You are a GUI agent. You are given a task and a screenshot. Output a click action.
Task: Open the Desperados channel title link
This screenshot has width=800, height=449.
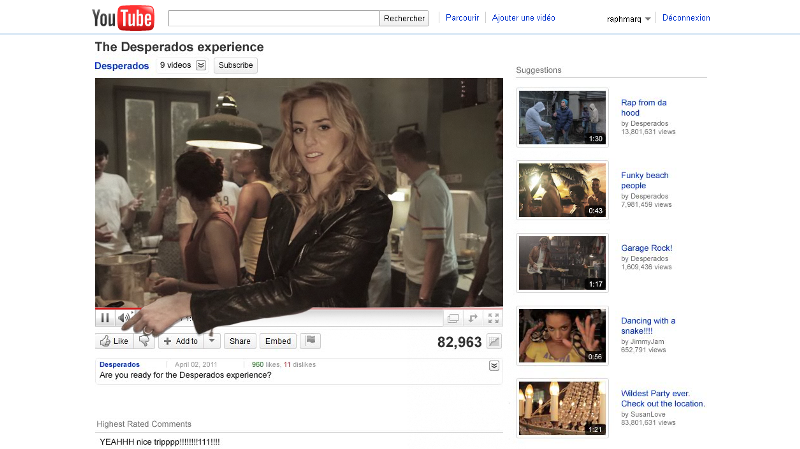pyautogui.click(x=121, y=66)
